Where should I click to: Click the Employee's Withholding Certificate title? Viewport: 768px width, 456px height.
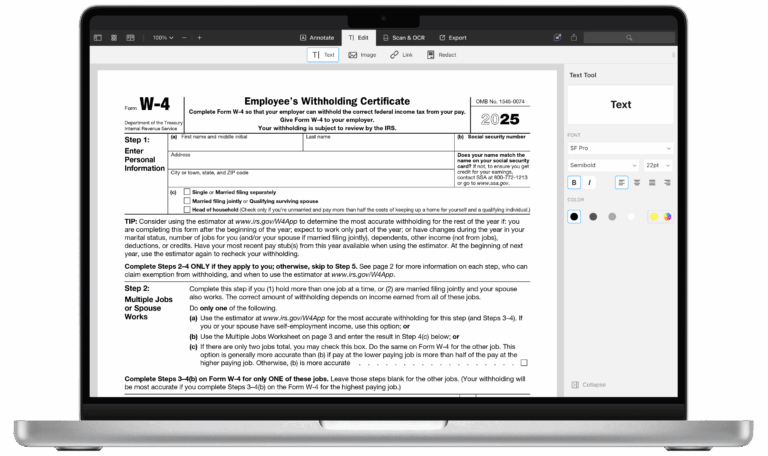coord(327,101)
